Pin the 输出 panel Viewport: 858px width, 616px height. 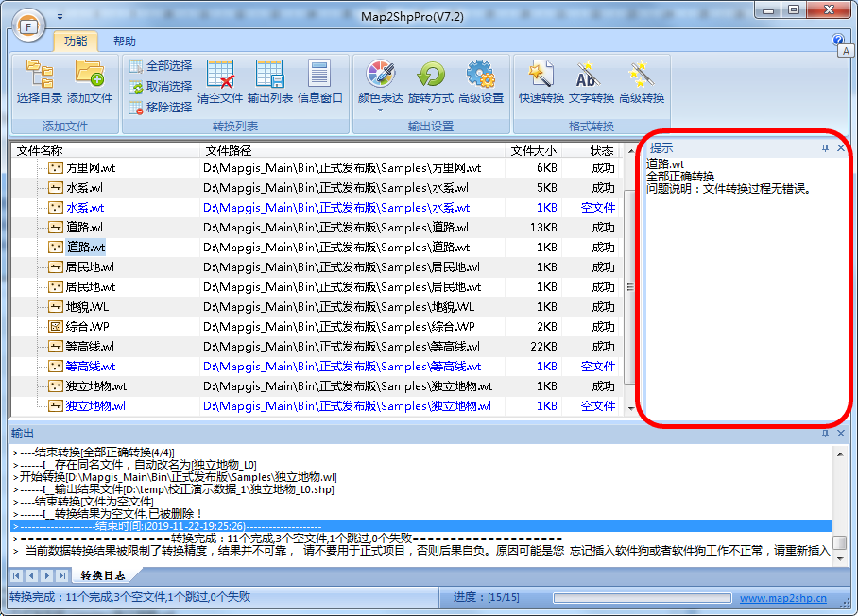coord(825,434)
